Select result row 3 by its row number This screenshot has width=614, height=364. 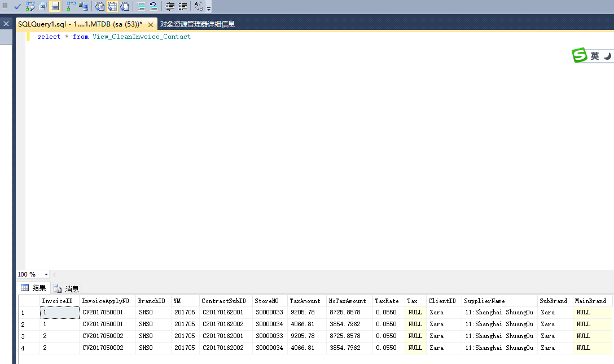(x=29, y=336)
